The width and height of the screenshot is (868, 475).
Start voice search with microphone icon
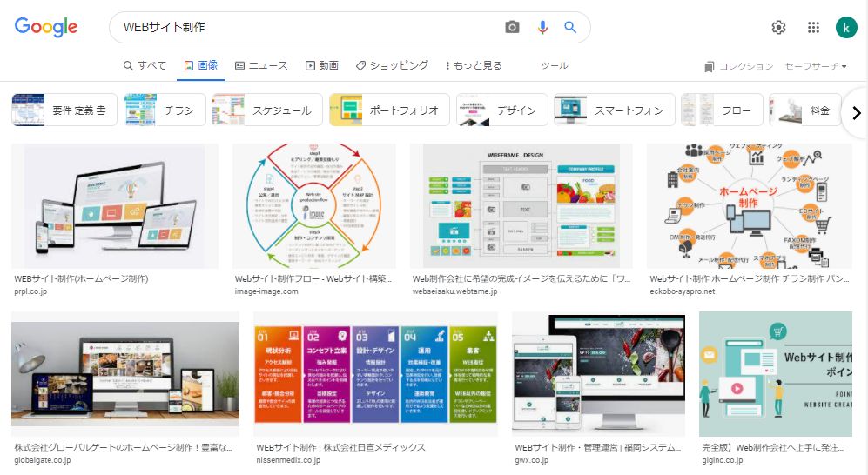(542, 27)
